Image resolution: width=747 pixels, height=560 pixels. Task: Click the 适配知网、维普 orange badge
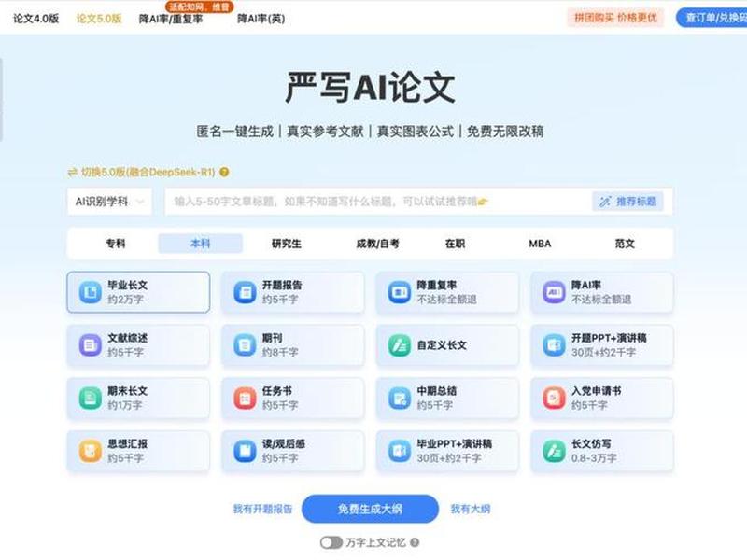pyautogui.click(x=200, y=7)
